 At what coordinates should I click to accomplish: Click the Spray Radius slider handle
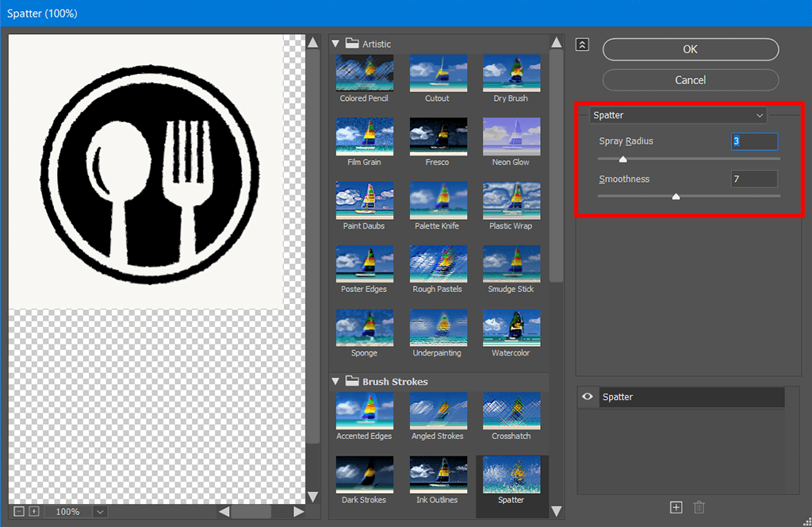(623, 159)
